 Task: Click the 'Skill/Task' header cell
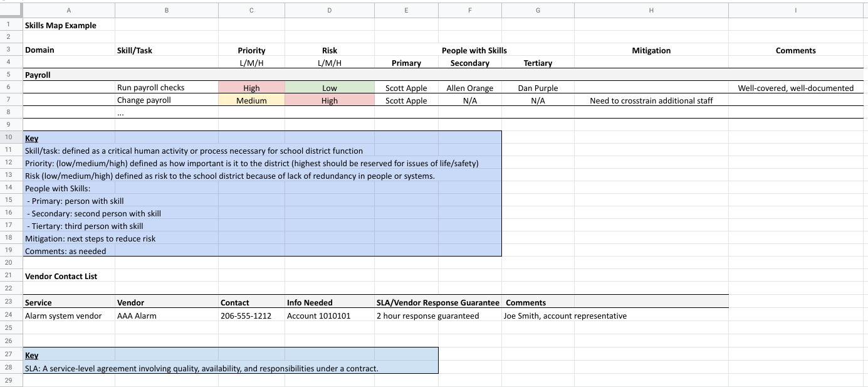pos(167,50)
